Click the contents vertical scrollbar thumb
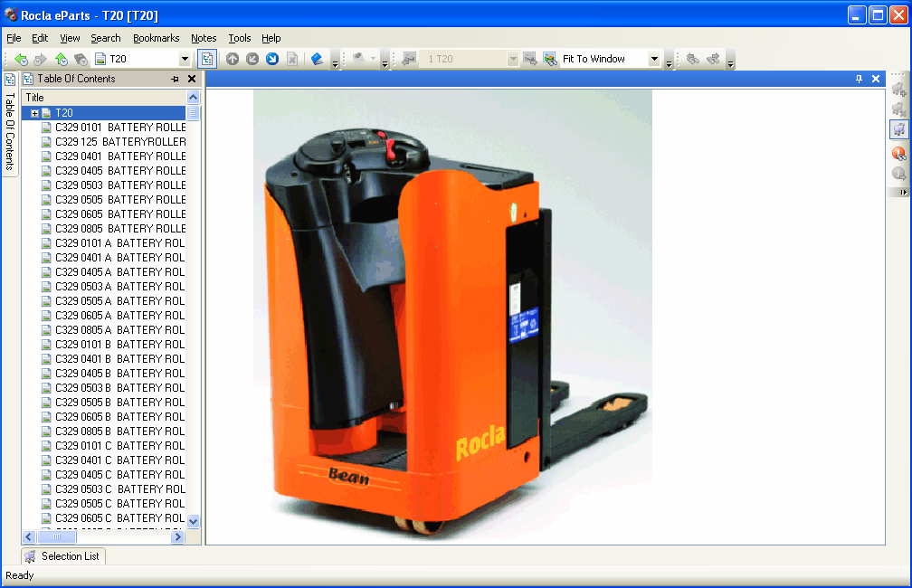 pyautogui.click(x=193, y=113)
